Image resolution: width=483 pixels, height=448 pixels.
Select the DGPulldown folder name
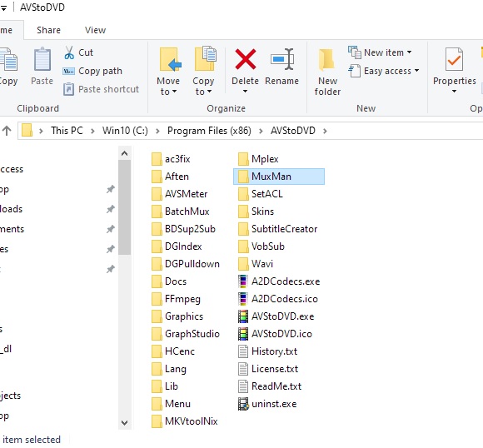[x=192, y=264]
